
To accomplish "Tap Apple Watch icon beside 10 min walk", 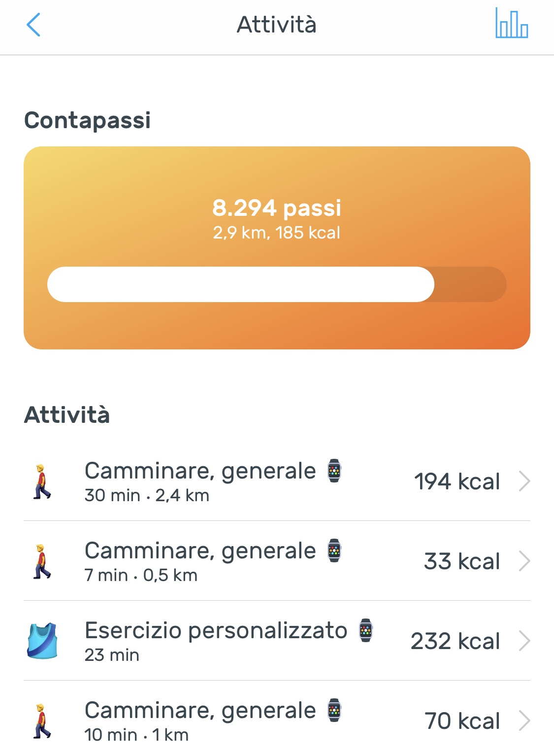I will click(334, 710).
